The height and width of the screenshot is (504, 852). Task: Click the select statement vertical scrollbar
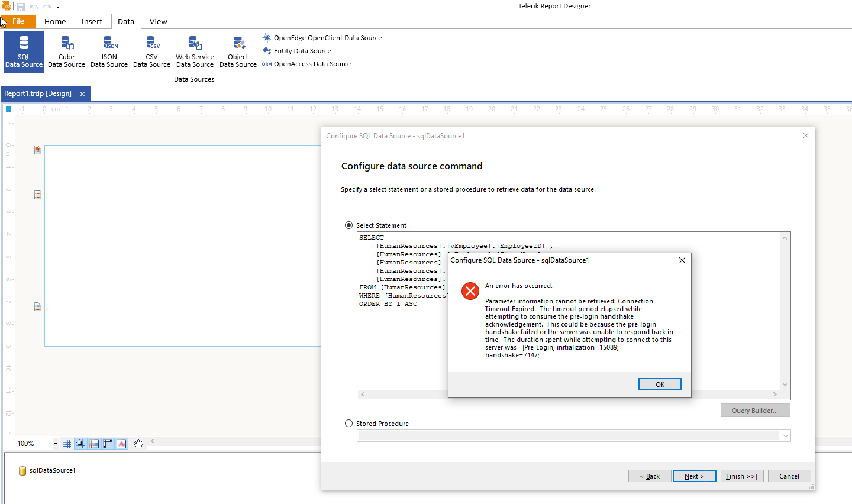point(785,311)
